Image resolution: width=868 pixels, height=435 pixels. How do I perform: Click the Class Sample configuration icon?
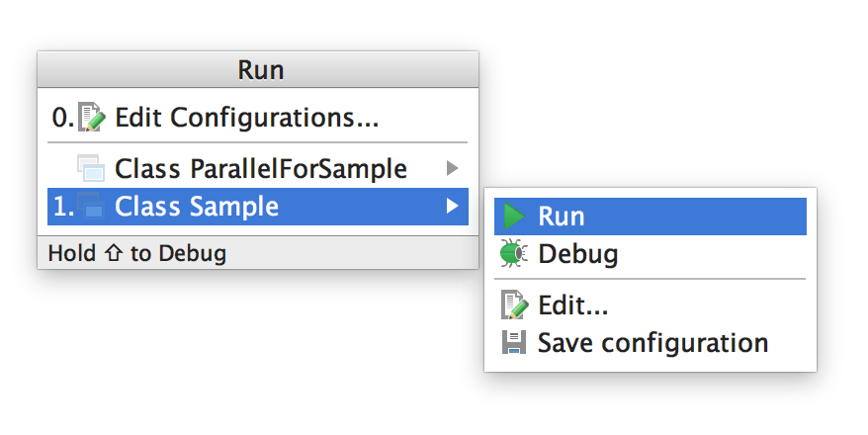click(x=91, y=207)
